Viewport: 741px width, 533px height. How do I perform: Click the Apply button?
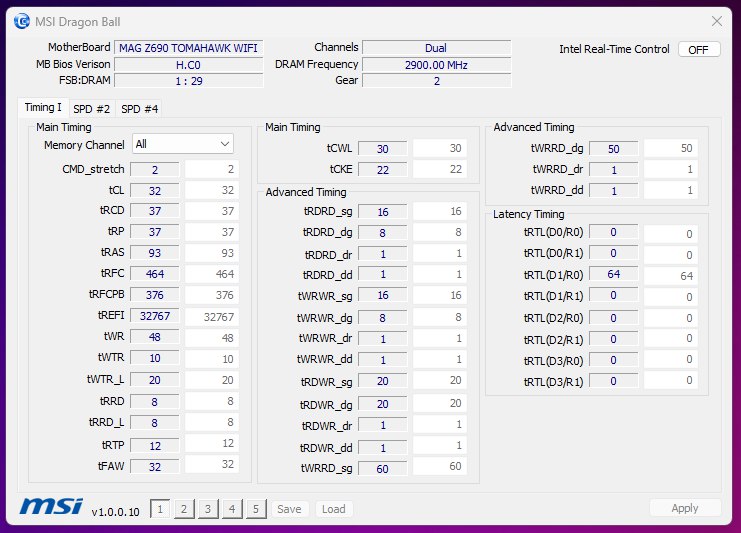685,508
